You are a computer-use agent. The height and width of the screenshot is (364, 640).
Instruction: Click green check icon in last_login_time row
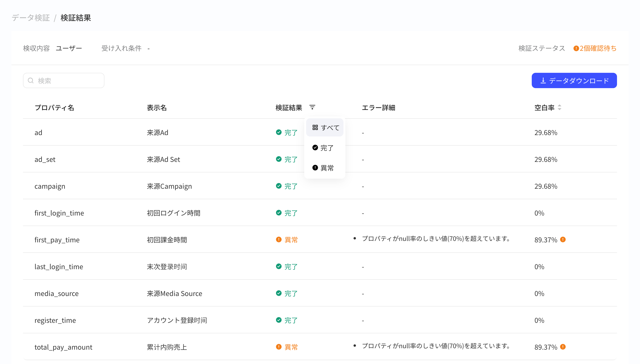click(x=279, y=266)
